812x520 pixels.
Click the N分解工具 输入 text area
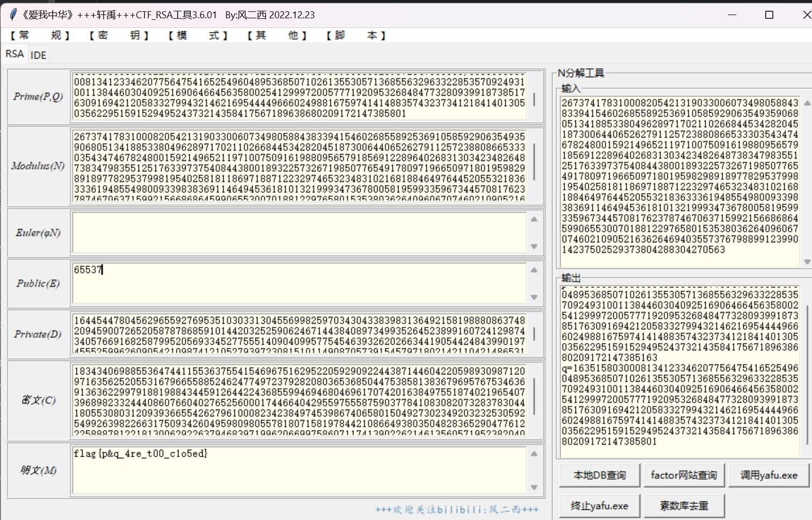[x=680, y=181]
